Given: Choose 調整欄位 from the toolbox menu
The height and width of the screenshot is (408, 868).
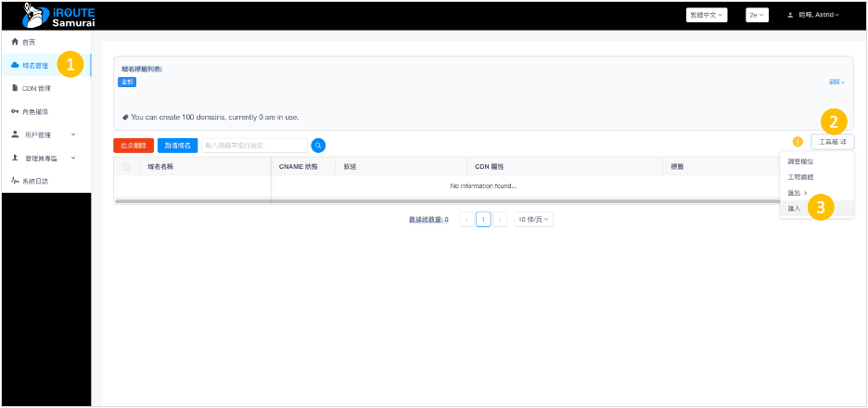Looking at the screenshot, I should (x=798, y=161).
